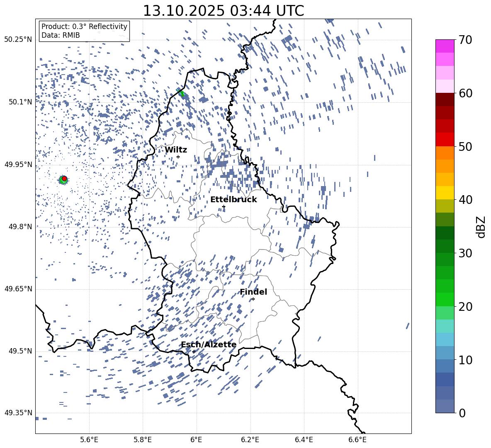Click the Ettelbruck city label
This screenshot has height=448, width=491.
tap(233, 200)
